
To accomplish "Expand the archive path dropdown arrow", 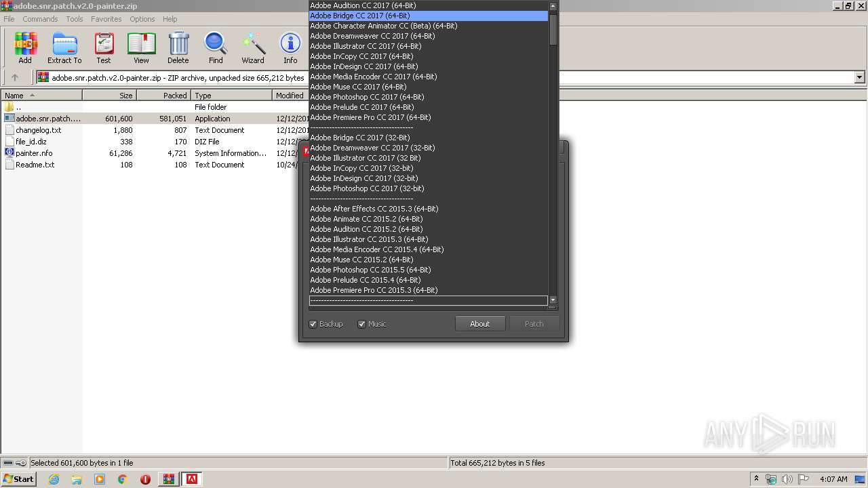I will pyautogui.click(x=860, y=78).
